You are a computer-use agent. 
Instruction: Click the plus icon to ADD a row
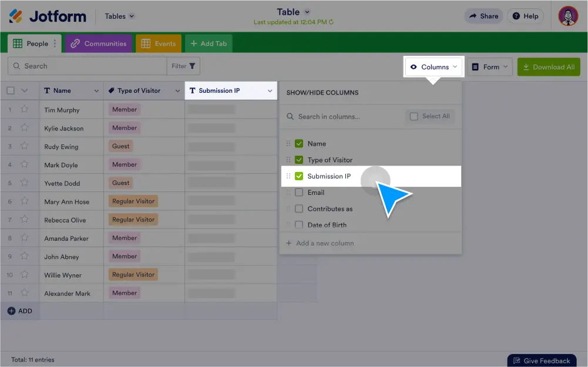coord(11,311)
